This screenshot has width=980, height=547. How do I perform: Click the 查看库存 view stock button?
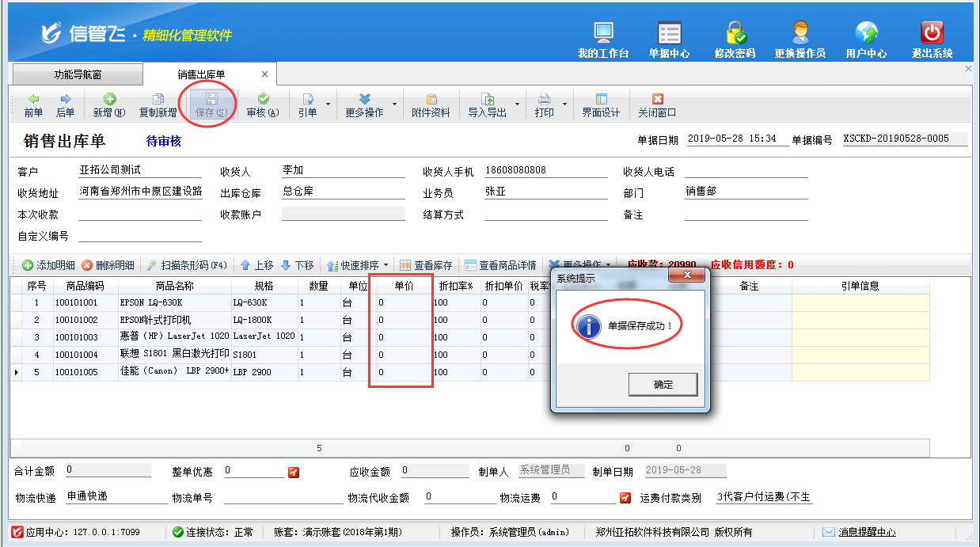point(426,265)
